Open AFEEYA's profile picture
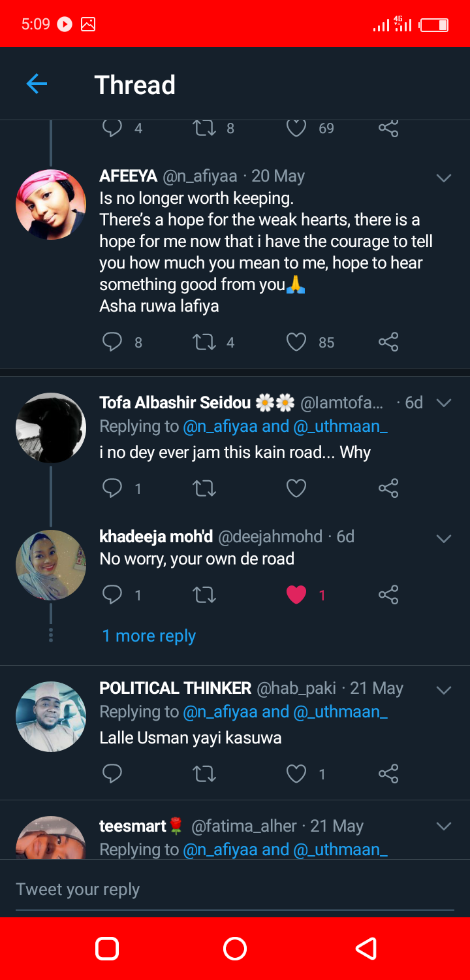Viewport: 470px width, 980px height. click(x=51, y=204)
